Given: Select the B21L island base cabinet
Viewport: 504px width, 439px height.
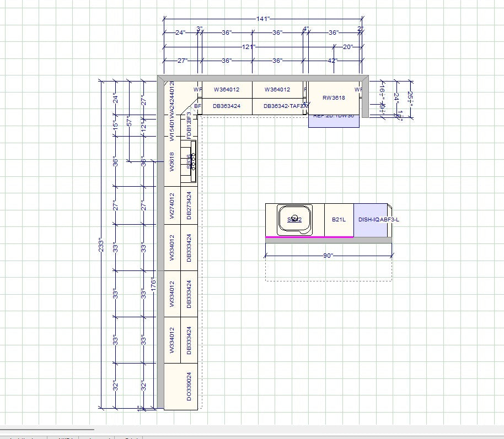Looking at the screenshot, I should (x=339, y=220).
